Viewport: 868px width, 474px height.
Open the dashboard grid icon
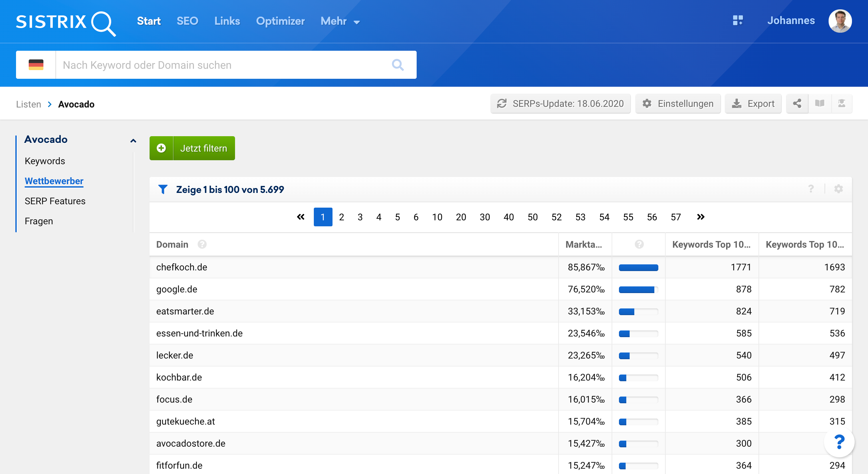(737, 21)
